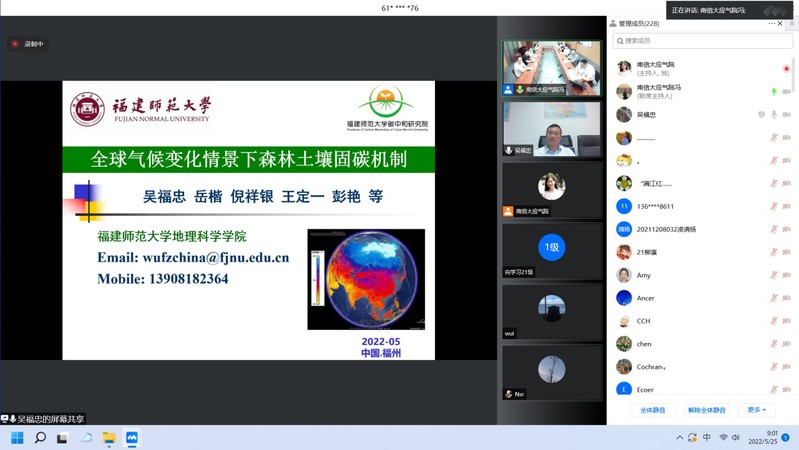This screenshot has width=799, height=450.
Task: Expand the 更多 dropdown at panel bottom
Action: coord(756,410)
